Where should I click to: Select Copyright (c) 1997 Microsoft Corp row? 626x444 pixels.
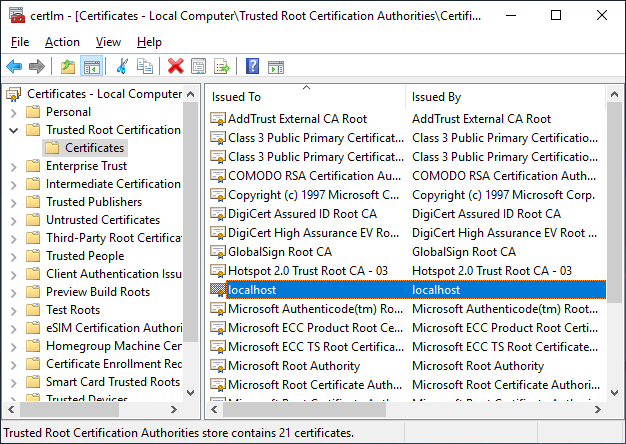408,195
